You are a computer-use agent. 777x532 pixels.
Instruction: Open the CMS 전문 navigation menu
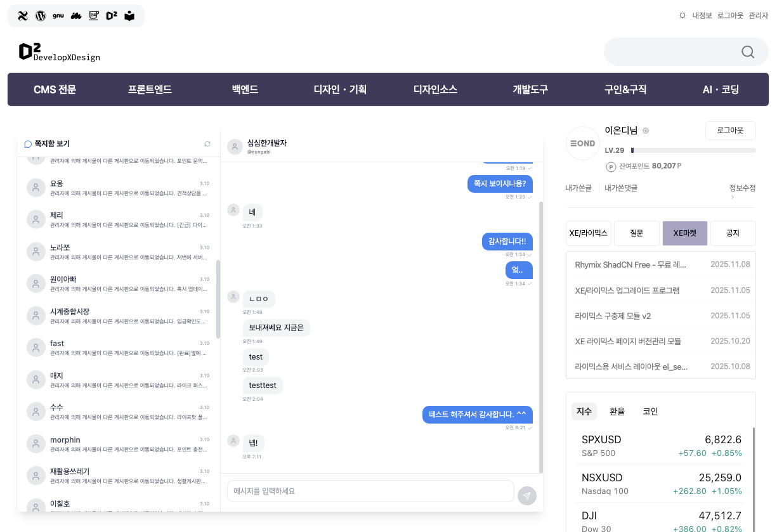click(55, 89)
